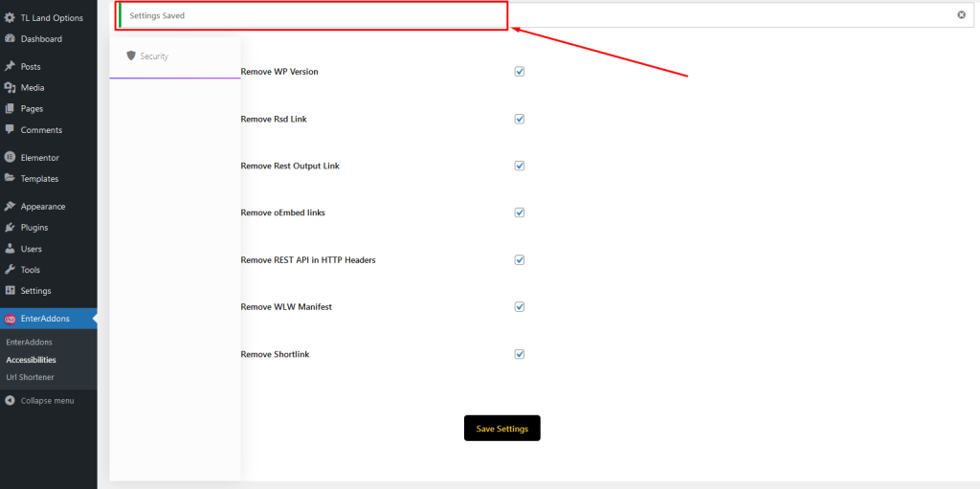Click the Remove Rsd Link label

274,119
